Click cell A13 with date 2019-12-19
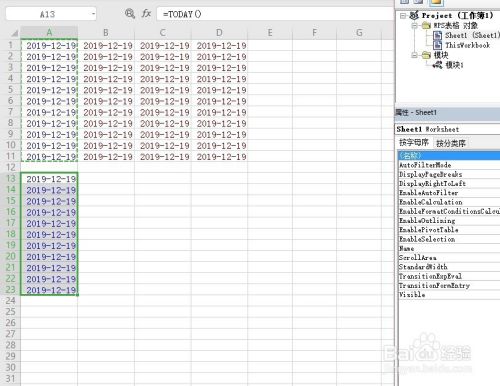 click(x=49, y=179)
